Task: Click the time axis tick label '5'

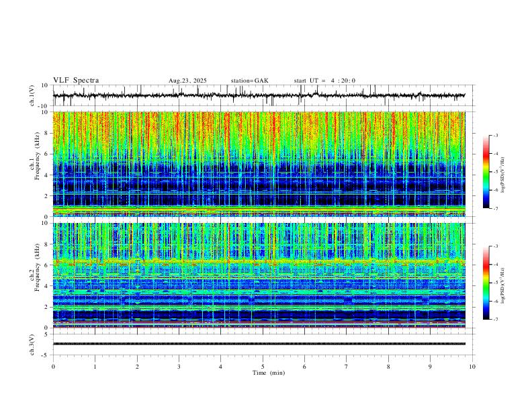Action: [x=263, y=367]
